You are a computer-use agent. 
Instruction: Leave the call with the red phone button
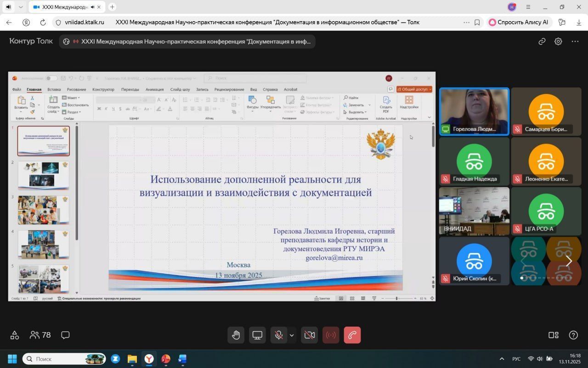click(x=352, y=335)
